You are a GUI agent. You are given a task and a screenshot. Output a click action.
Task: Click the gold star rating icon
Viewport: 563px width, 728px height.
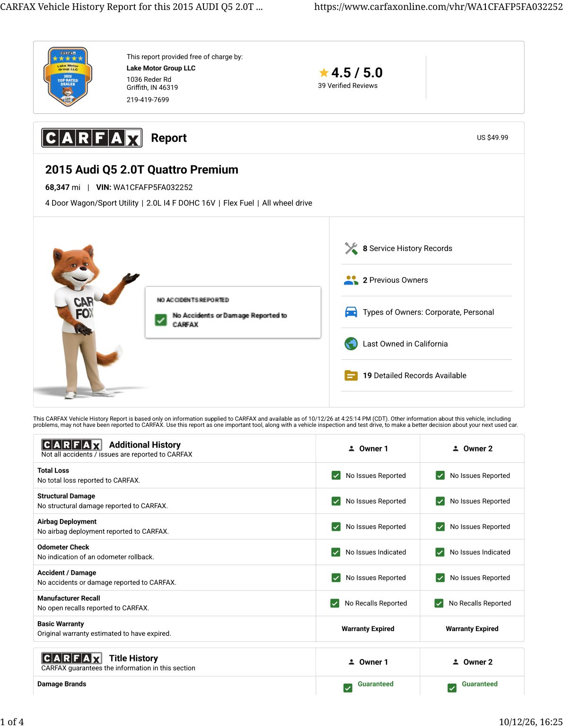tap(324, 73)
